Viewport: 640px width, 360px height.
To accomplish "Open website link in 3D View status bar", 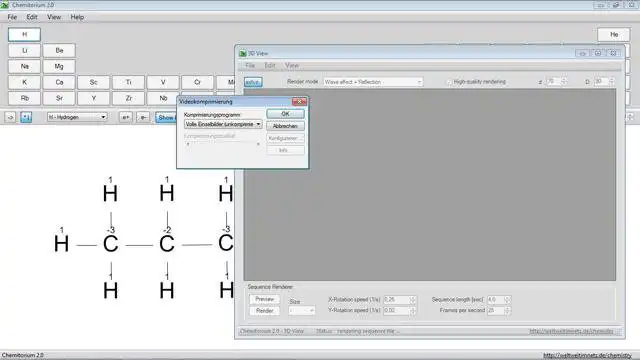I will click(x=571, y=331).
